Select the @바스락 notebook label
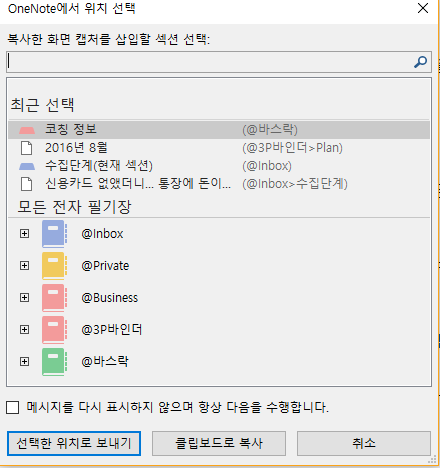 click(105, 362)
